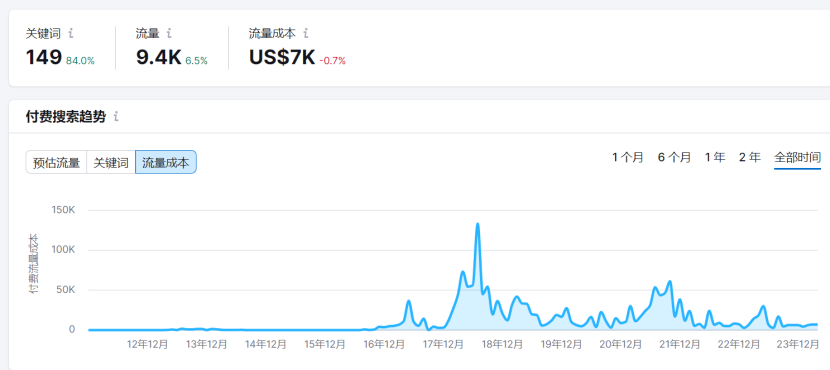Open info icon next to 流量成本

pos(305,34)
